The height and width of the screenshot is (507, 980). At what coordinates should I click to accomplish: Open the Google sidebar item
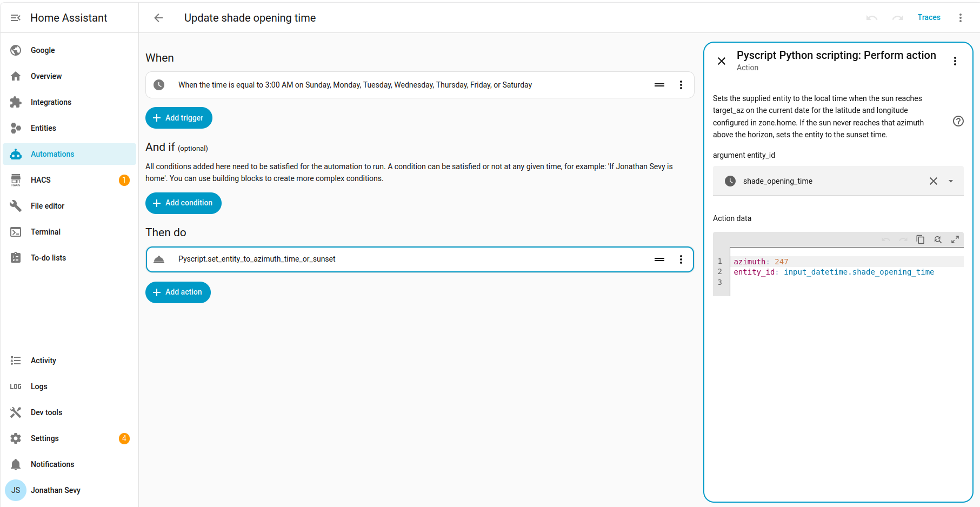[69, 50]
